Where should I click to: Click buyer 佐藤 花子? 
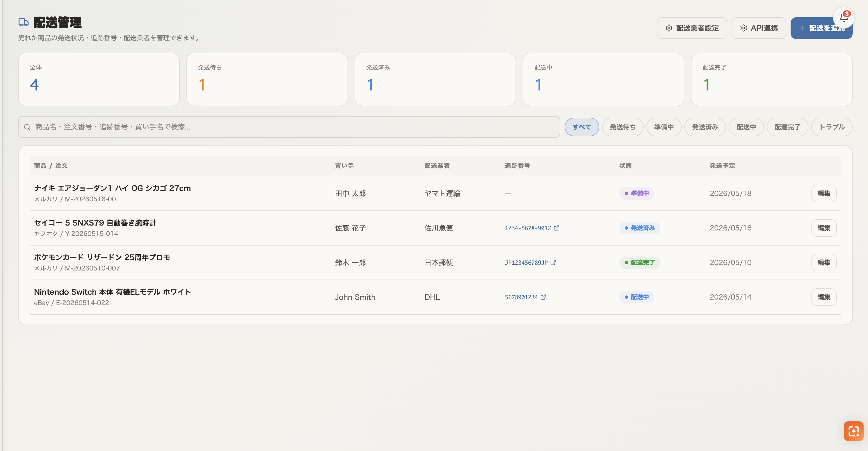coord(350,228)
